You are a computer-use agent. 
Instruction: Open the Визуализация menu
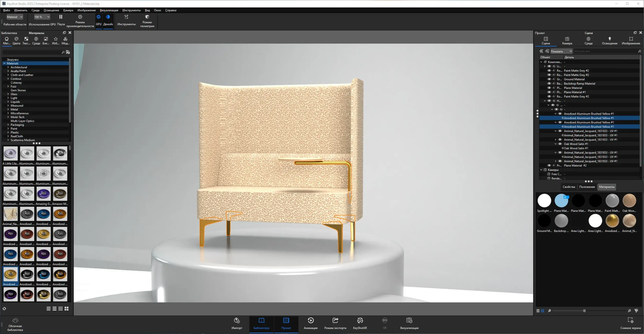pyautogui.click(x=109, y=10)
